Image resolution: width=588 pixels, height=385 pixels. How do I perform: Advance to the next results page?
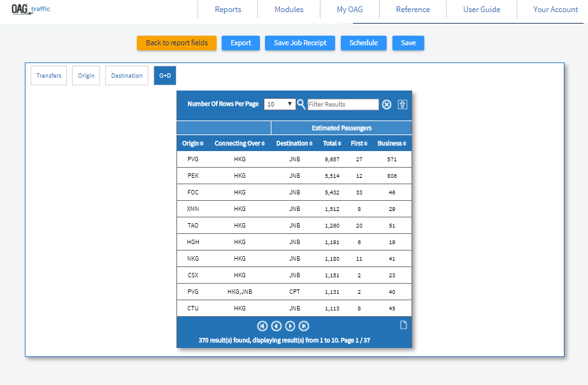290,326
